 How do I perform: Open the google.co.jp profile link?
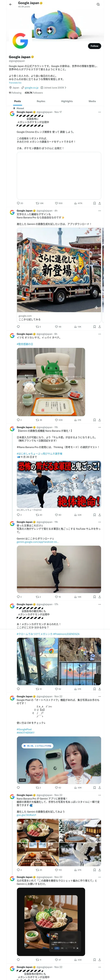(31, 88)
